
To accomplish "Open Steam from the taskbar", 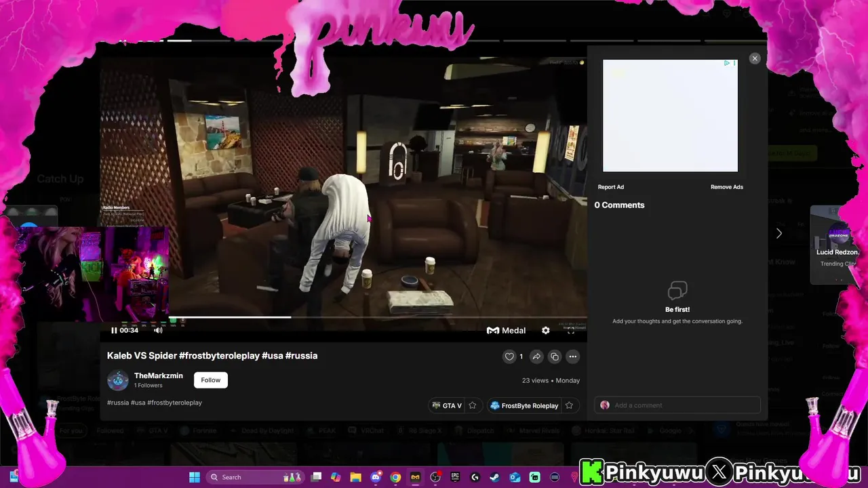I will tap(495, 477).
